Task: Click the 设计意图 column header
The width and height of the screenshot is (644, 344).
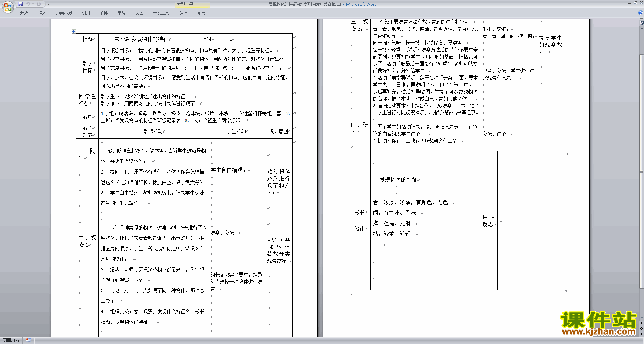Action: click(279, 131)
